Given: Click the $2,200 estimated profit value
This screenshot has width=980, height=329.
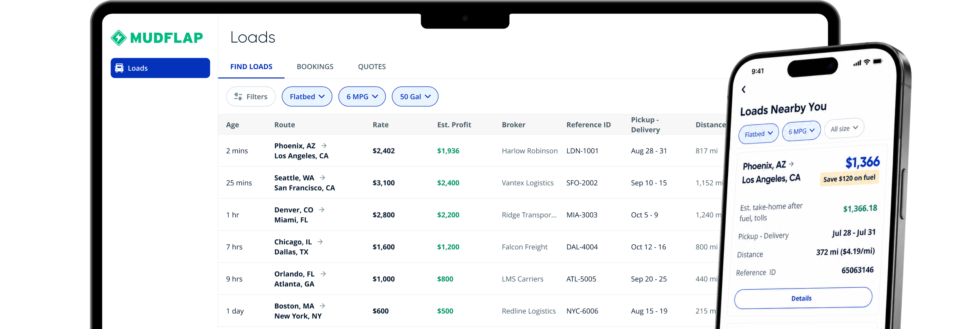Looking at the screenshot, I should pyautogui.click(x=448, y=215).
